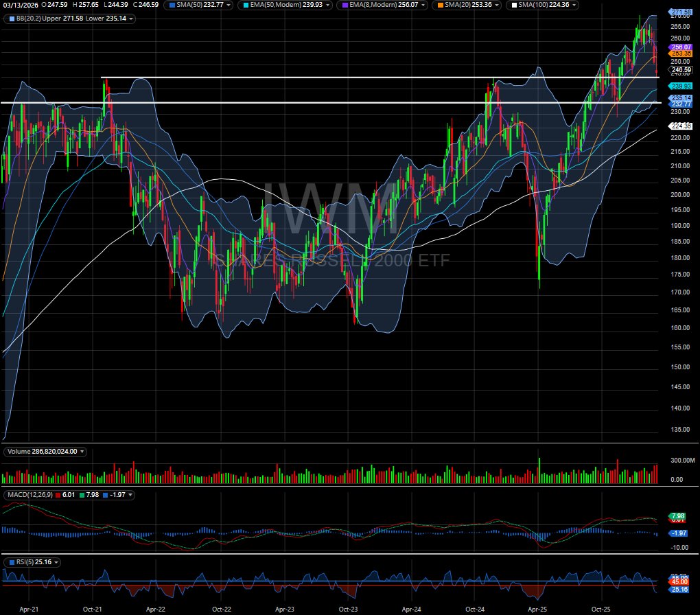Select the red 45.00 RSI level tag

click(679, 581)
